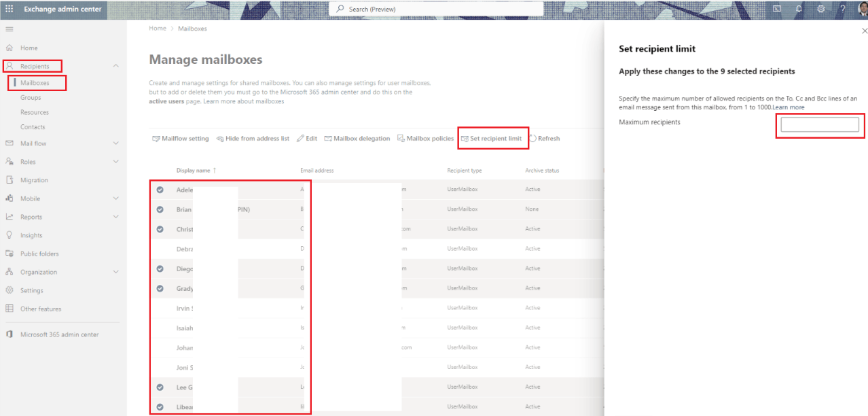The image size is (868, 416).
Task: Click Hide from address list
Action: click(x=253, y=139)
